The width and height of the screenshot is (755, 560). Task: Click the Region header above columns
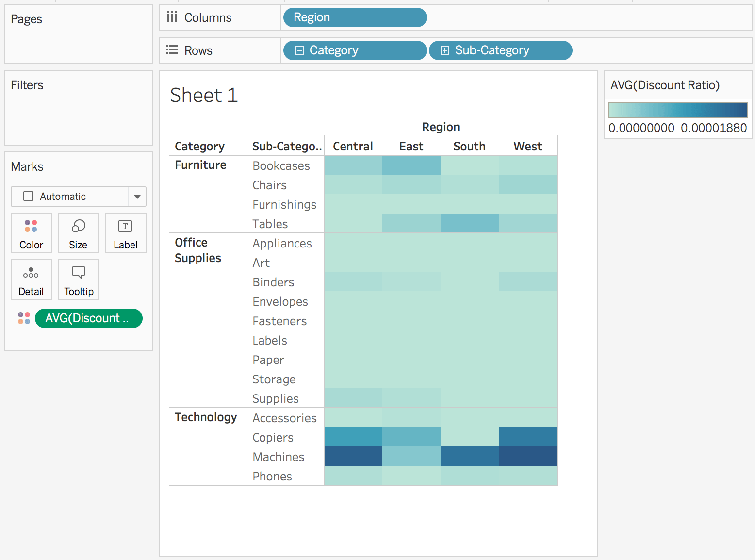tap(441, 127)
